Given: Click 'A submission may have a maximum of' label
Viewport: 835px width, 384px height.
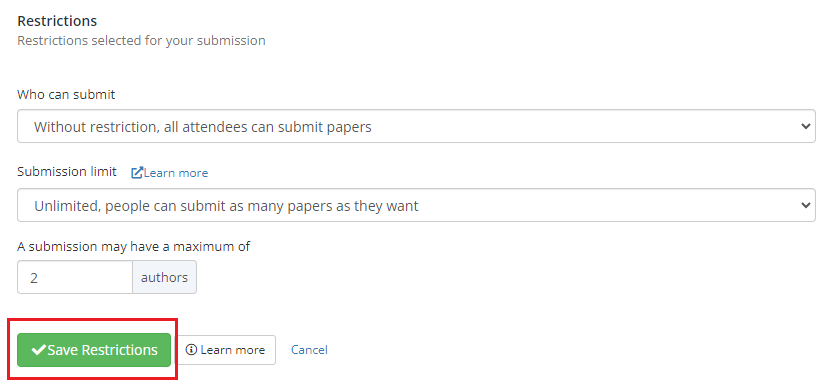Looking at the screenshot, I should tap(134, 247).
